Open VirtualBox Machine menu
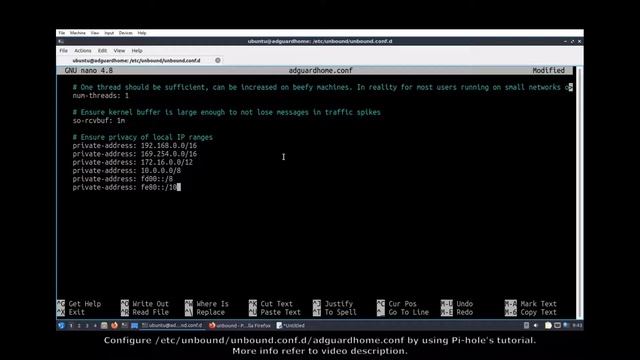This screenshot has height=360, width=640. coord(78,33)
